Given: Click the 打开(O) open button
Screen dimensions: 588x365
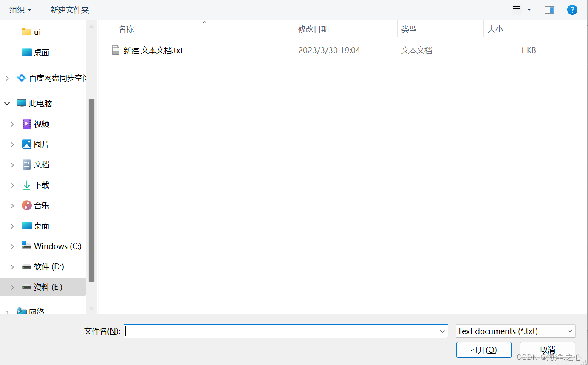Looking at the screenshot, I should [483, 350].
